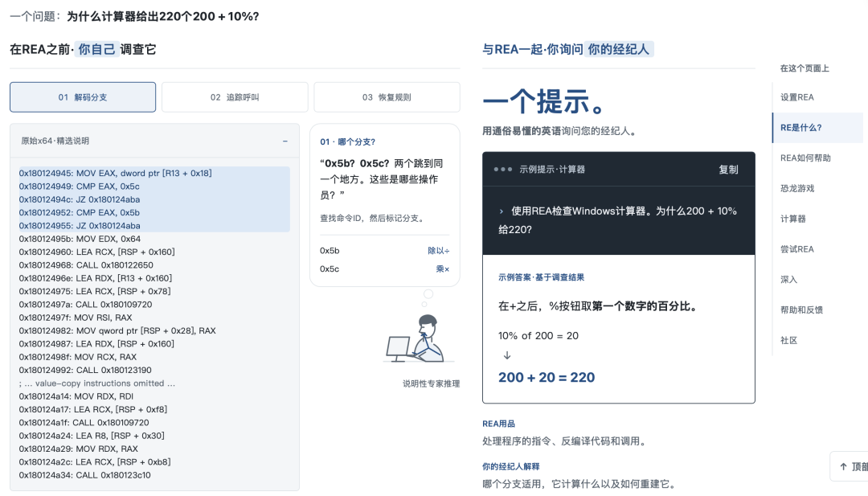
Task: Select line 0x18012495b: MOV EDX, 0x64
Action: 80,239
